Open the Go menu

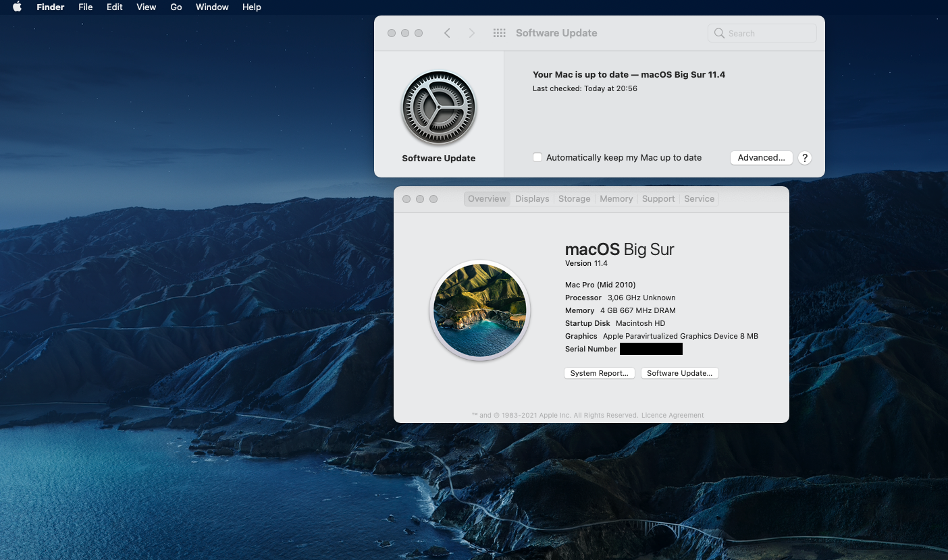pos(176,7)
